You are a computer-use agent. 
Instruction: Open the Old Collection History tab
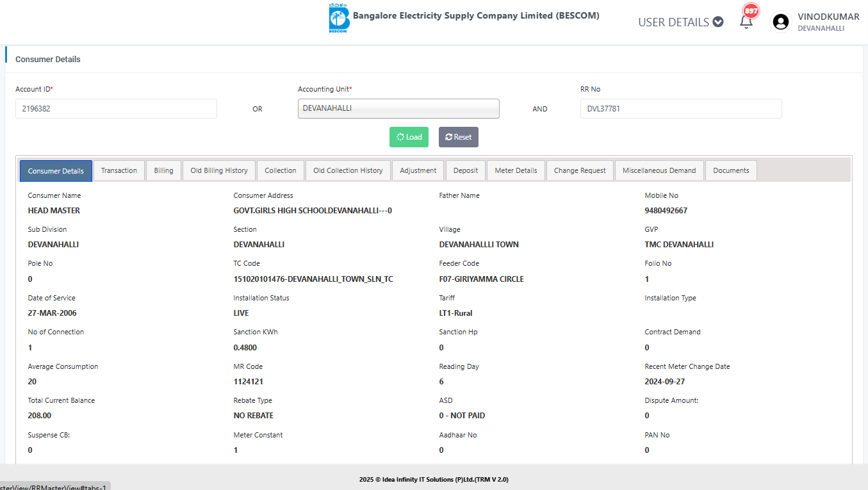(348, 170)
